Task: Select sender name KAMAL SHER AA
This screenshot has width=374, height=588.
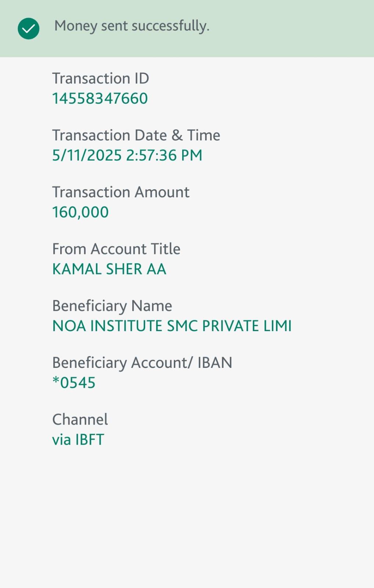Action: [109, 269]
